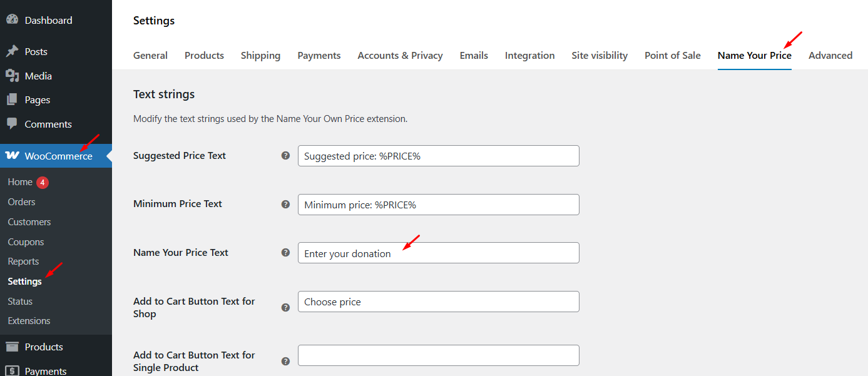Switch to the Emails settings tab
This screenshot has width=868, height=376.
tap(474, 55)
